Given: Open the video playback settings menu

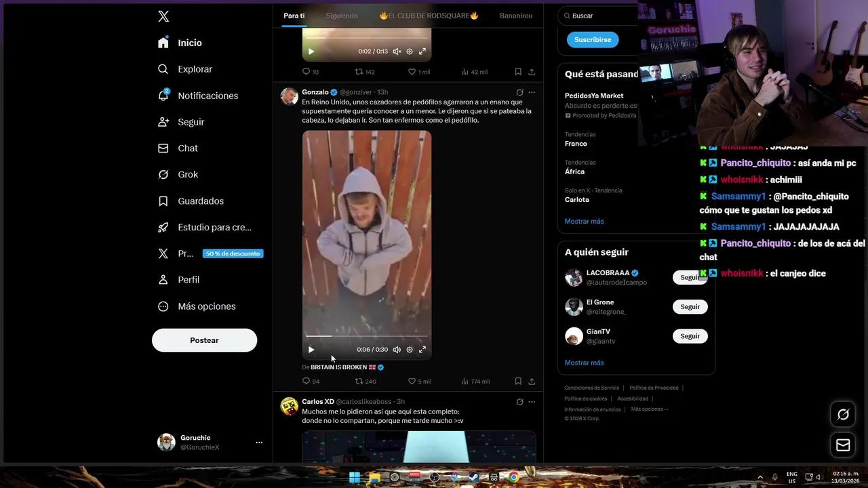Looking at the screenshot, I should [x=410, y=349].
